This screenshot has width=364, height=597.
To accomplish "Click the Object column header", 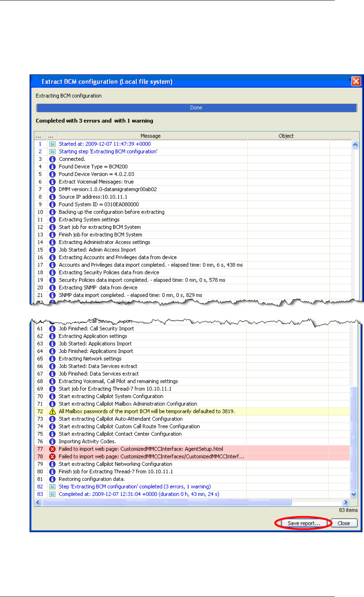I will pyautogui.click(x=286, y=136).
